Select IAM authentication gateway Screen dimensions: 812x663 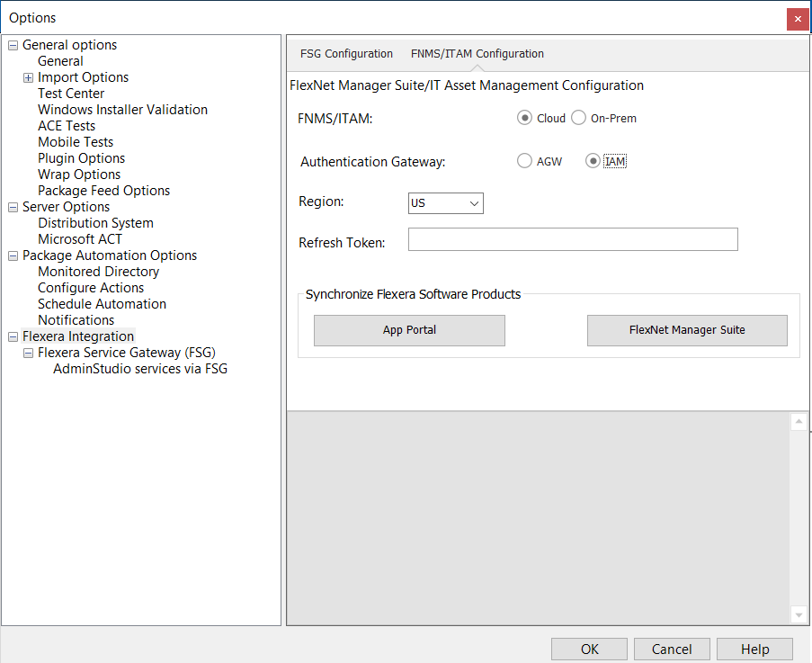click(x=593, y=161)
